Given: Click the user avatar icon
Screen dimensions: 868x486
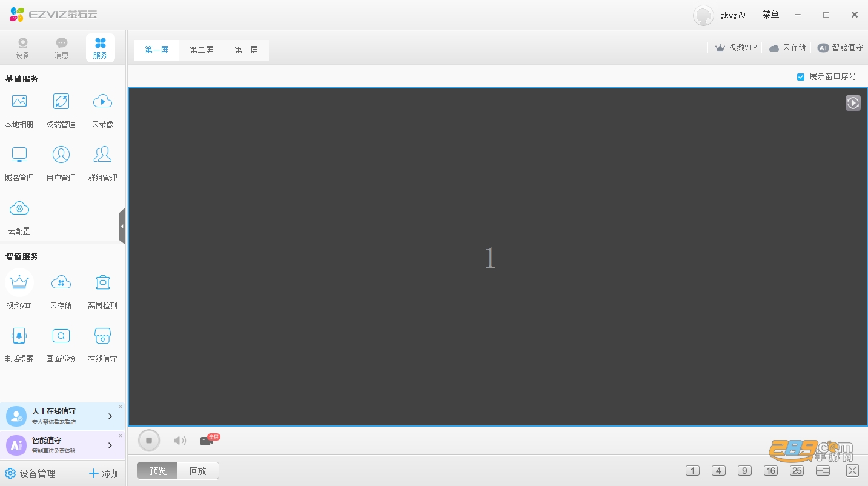Looking at the screenshot, I should [703, 15].
